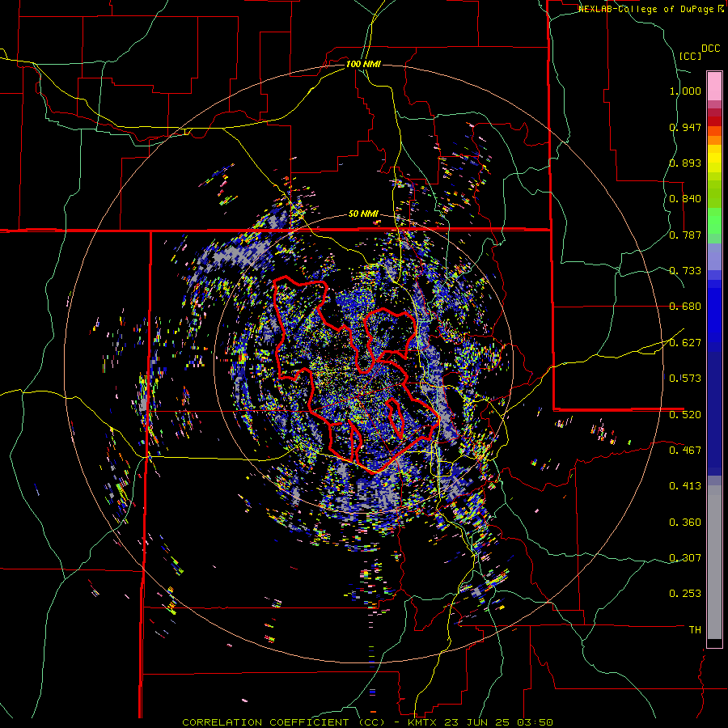This screenshot has width=728, height=728.
Task: Click the Correlation Coefficient KMTX caption
Action: click(x=367, y=722)
